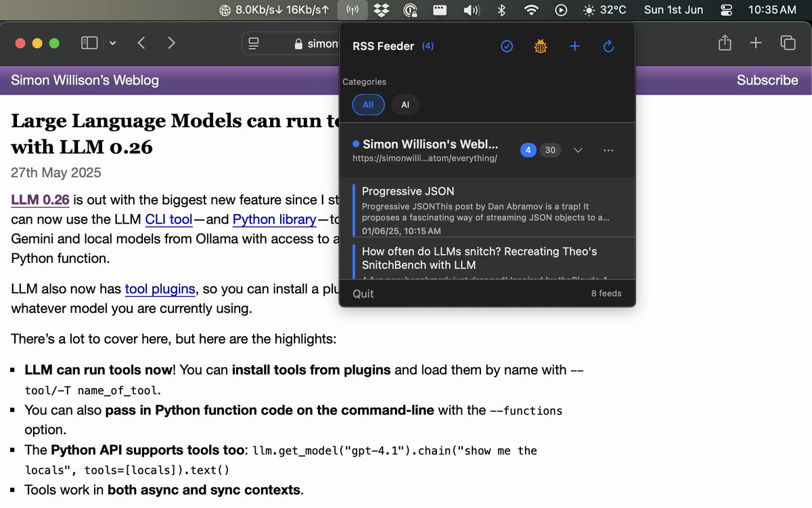Open the CLI tool link
This screenshot has height=508, width=812.
[x=168, y=219]
